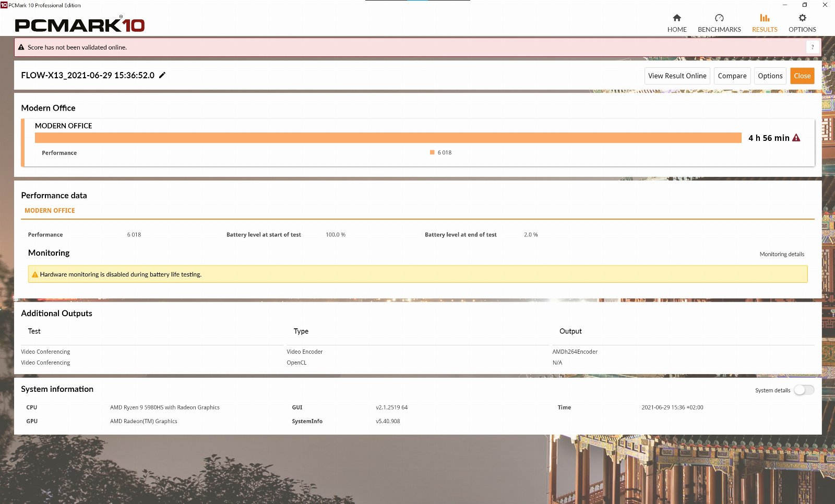The width and height of the screenshot is (835, 504).
Task: Select the MODERN OFFICE tab
Action: click(x=50, y=210)
